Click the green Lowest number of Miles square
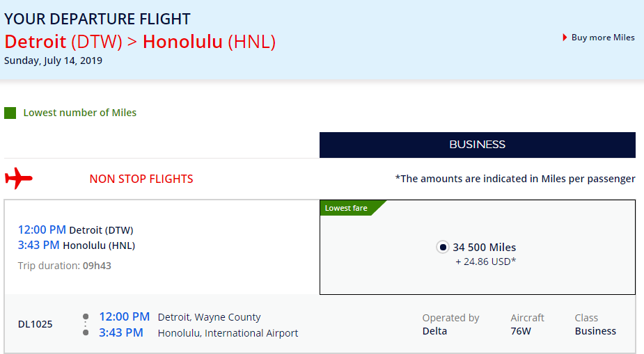644x354 pixels. tap(10, 113)
